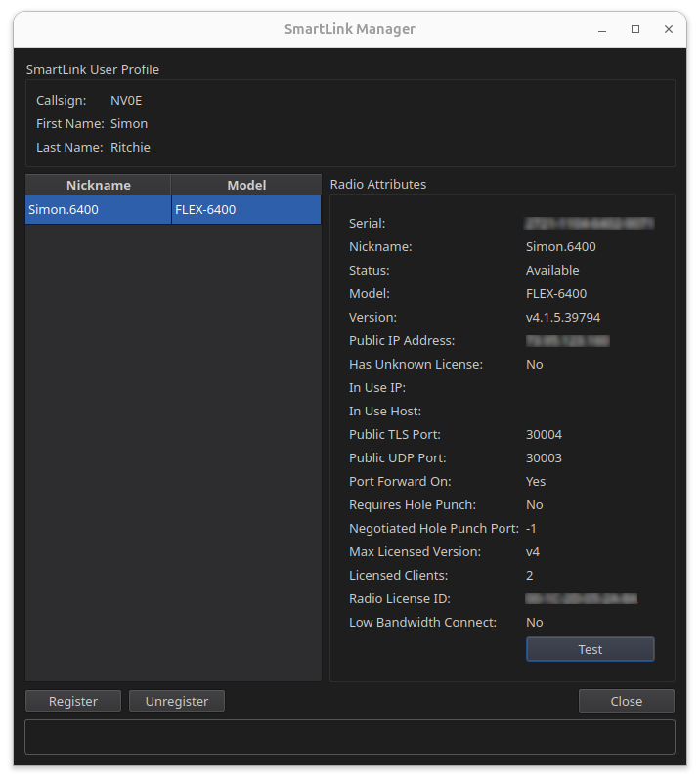This screenshot has width=700, height=782.
Task: Click the Register button
Action: [73, 701]
